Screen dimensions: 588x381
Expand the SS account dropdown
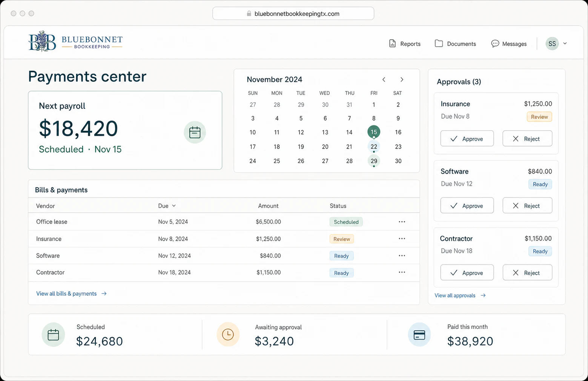565,43
